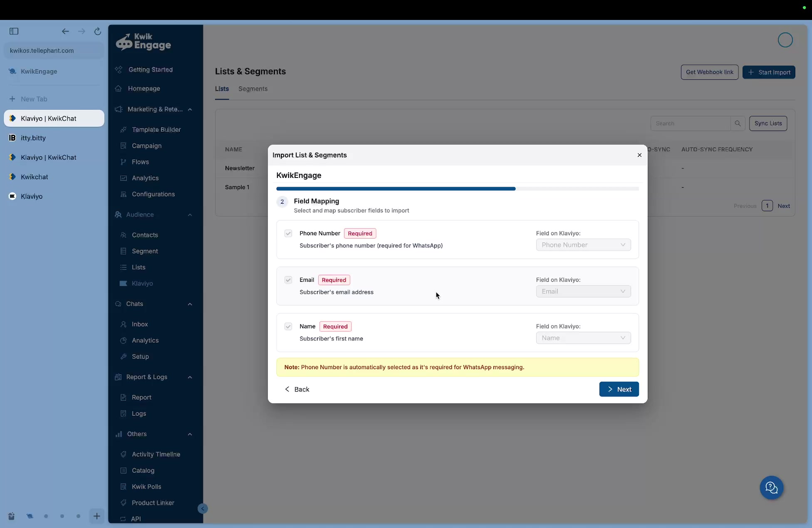Select the Lists tab
Viewport: 812px width, 528px height.
click(222, 89)
